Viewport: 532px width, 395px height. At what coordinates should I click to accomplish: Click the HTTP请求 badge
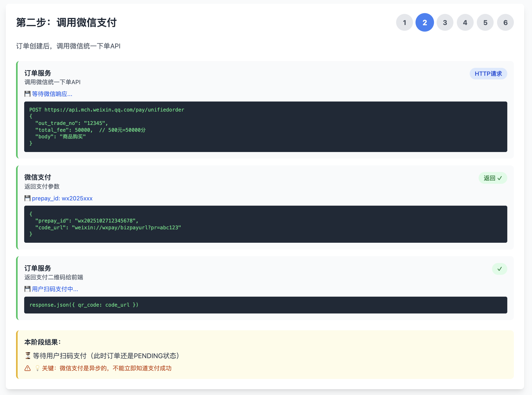coord(488,74)
